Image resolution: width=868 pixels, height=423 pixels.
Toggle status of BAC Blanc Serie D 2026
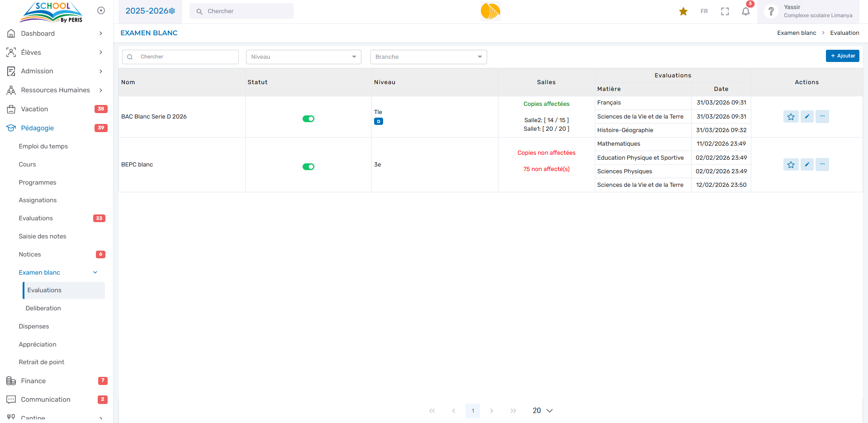(x=308, y=119)
